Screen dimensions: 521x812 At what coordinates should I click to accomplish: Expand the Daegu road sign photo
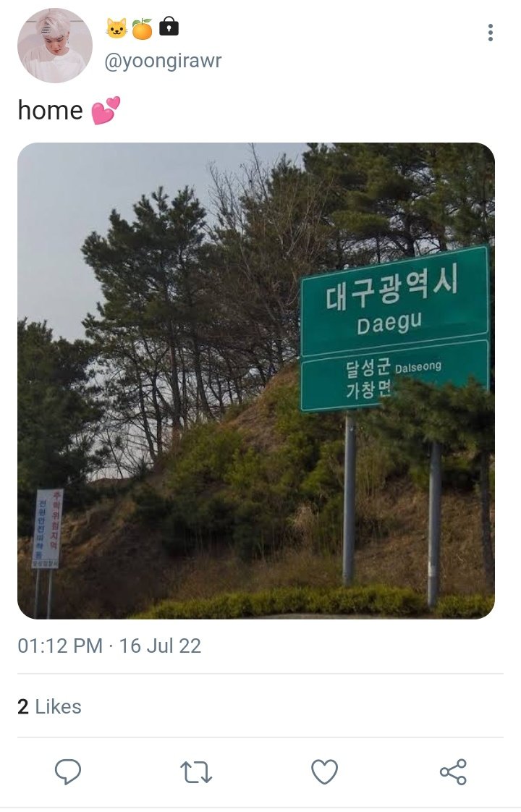pos(256,381)
